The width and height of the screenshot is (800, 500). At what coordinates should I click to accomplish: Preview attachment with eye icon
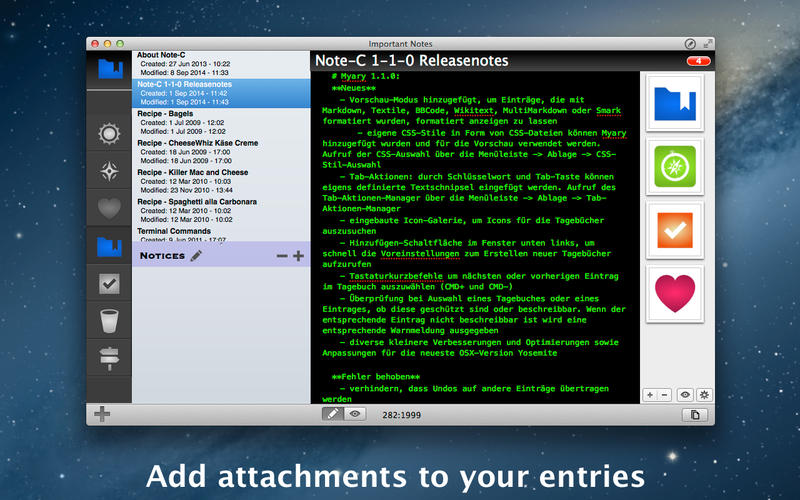coord(685,394)
